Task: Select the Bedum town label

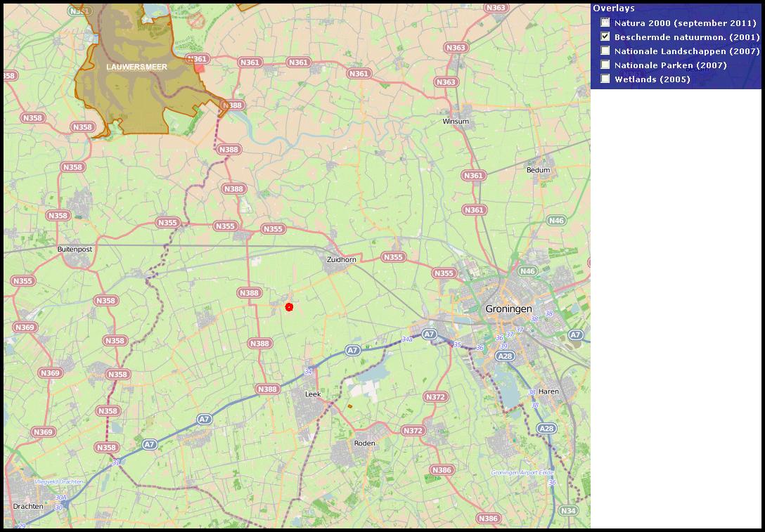Action: coord(538,170)
